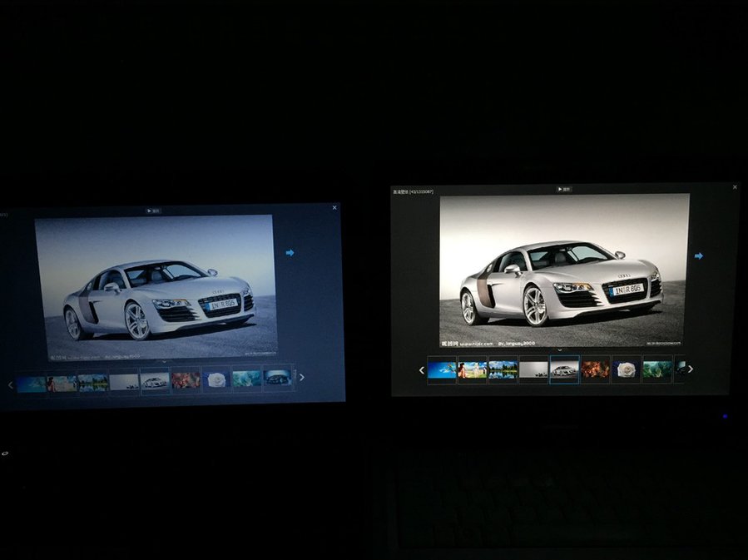Image resolution: width=748 pixels, height=560 pixels.
Task: Collapse thumbnail strip on left monitor
Action: (x=164, y=360)
